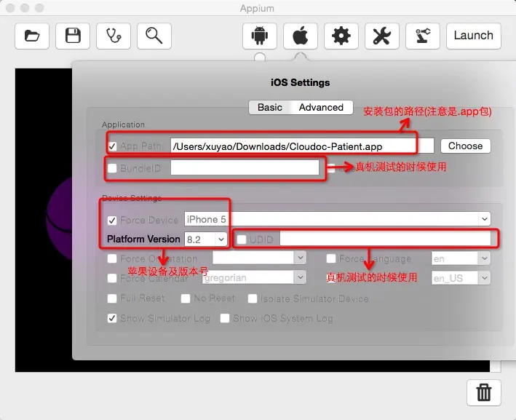Click the App Path text field

302,146
